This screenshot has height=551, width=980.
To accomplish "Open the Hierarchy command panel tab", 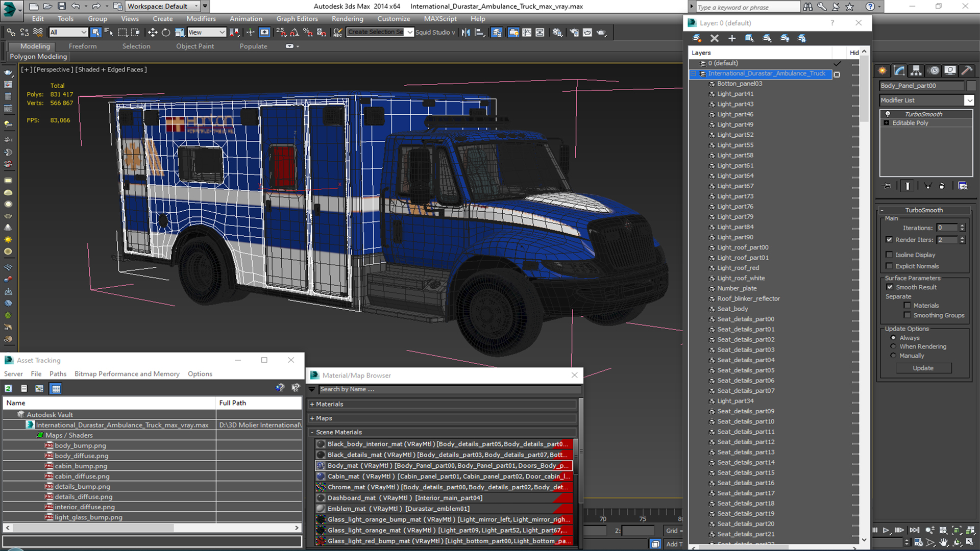I will [916, 70].
